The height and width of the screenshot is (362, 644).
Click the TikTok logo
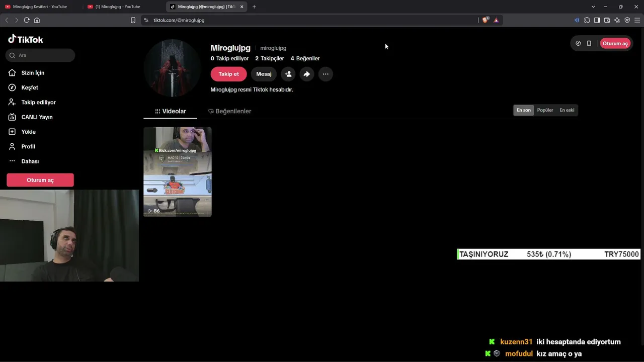(26, 39)
